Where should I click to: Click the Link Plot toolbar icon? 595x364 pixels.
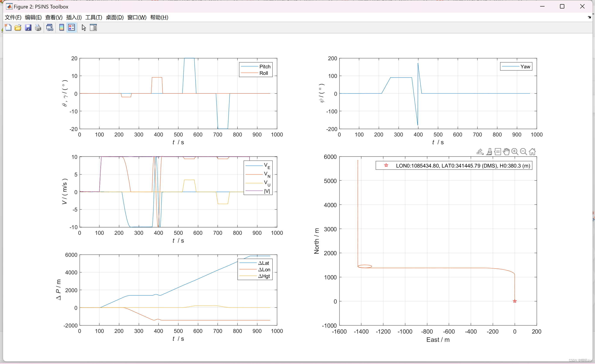coord(50,28)
